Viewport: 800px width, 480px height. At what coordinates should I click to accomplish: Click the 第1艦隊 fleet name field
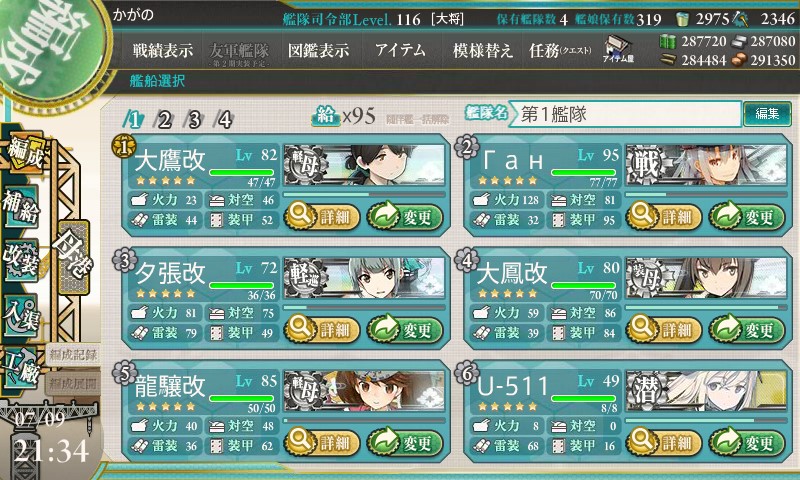626,114
